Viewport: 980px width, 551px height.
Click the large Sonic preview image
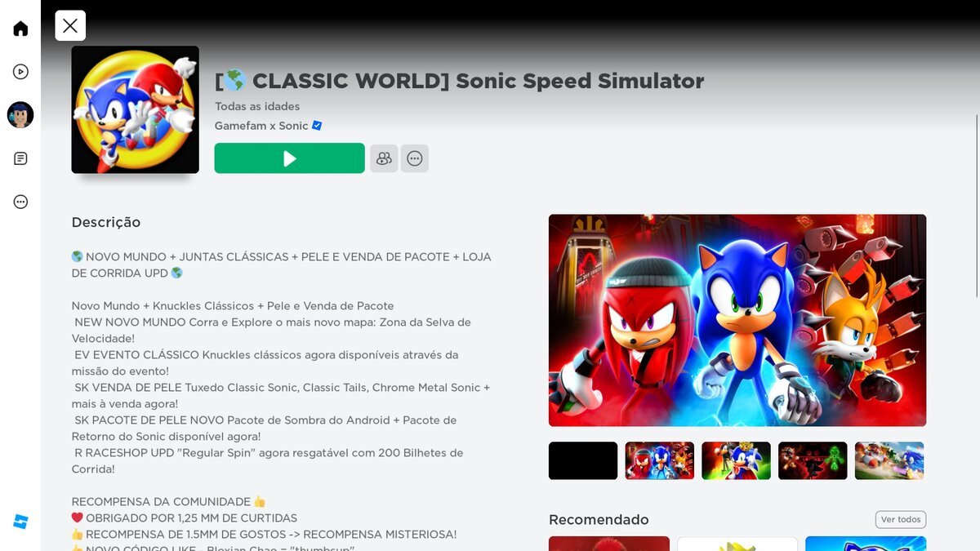click(737, 320)
